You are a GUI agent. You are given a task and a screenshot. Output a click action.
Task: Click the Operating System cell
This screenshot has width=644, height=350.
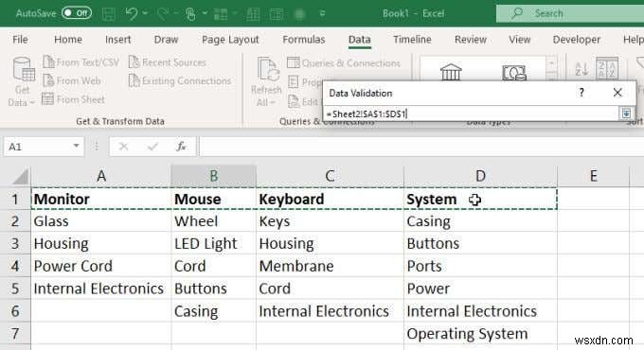(480, 334)
